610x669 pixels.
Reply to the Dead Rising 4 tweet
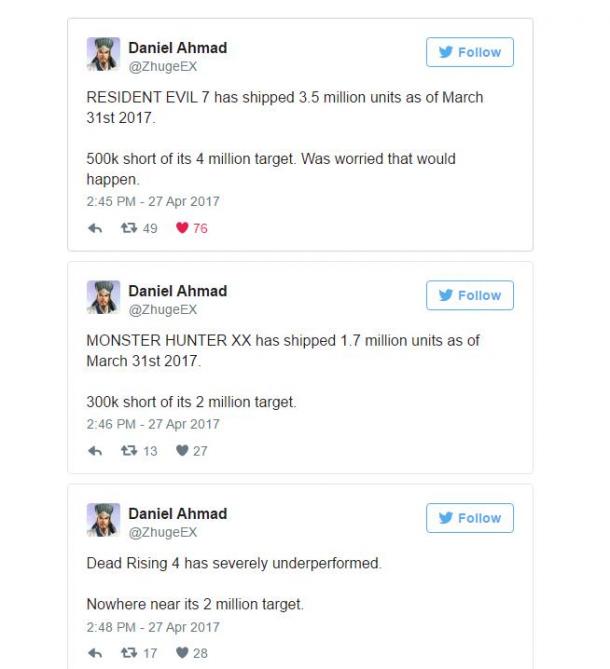[95, 653]
